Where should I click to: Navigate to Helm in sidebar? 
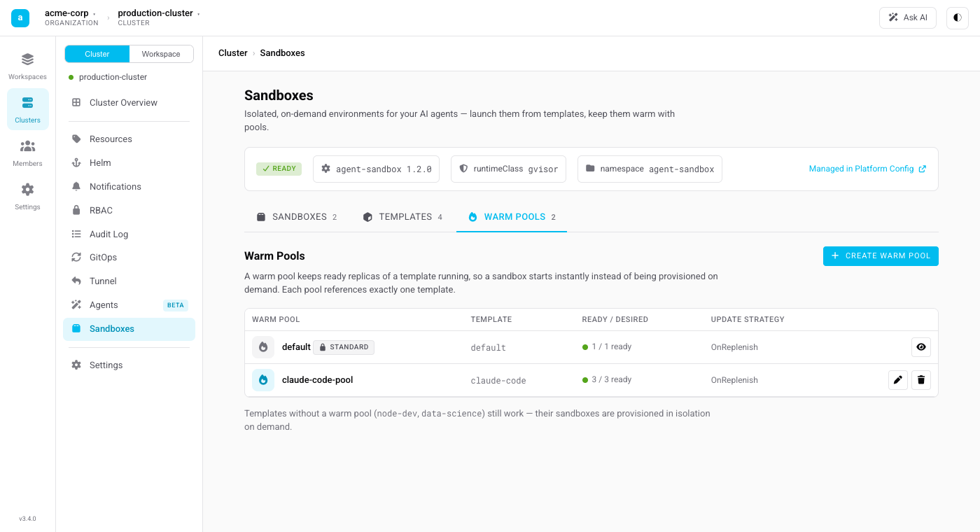[129, 163]
